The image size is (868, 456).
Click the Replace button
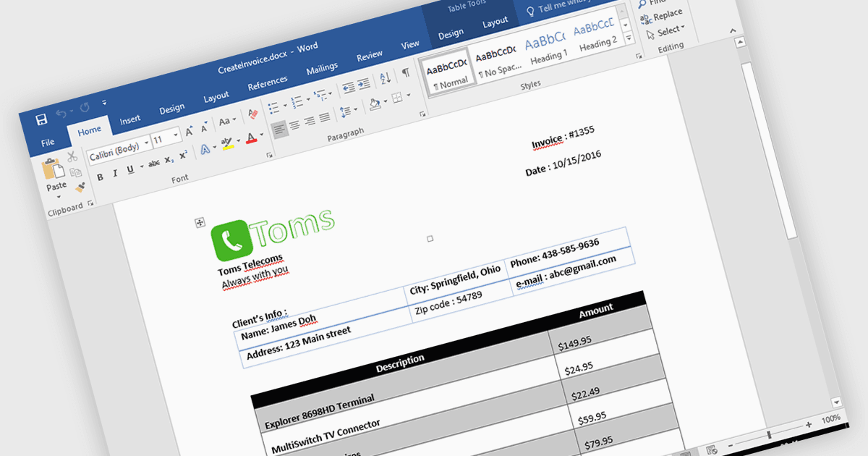(x=660, y=16)
